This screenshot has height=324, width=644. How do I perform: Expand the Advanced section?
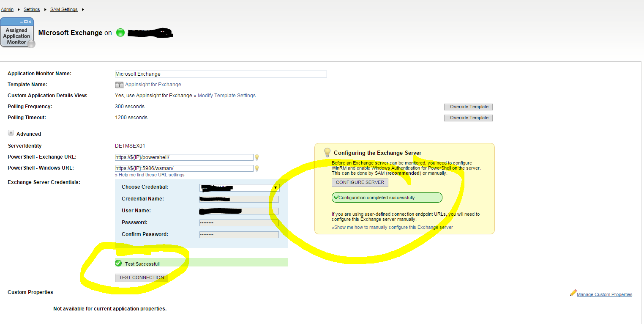[x=11, y=133]
